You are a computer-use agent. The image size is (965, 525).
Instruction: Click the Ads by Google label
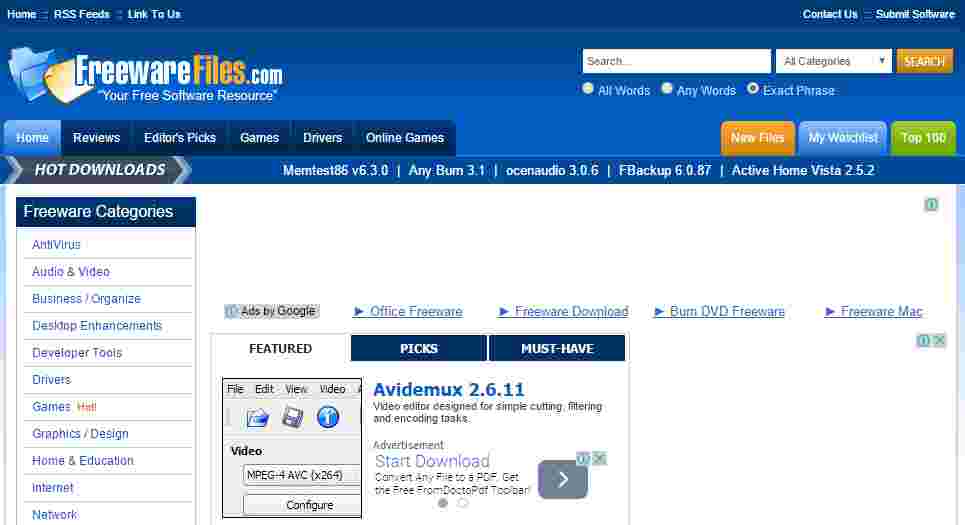click(272, 311)
